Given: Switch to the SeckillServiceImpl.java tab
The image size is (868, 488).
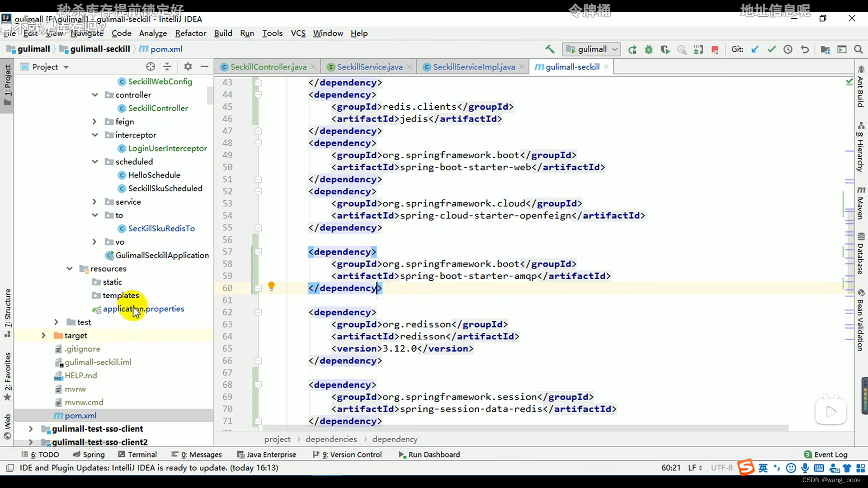Looking at the screenshot, I should coord(474,67).
